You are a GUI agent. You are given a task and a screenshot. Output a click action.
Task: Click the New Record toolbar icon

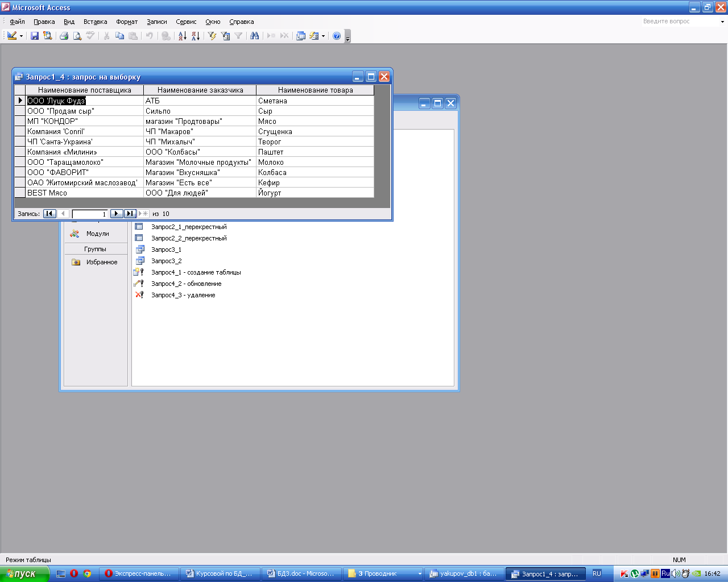[x=271, y=36]
